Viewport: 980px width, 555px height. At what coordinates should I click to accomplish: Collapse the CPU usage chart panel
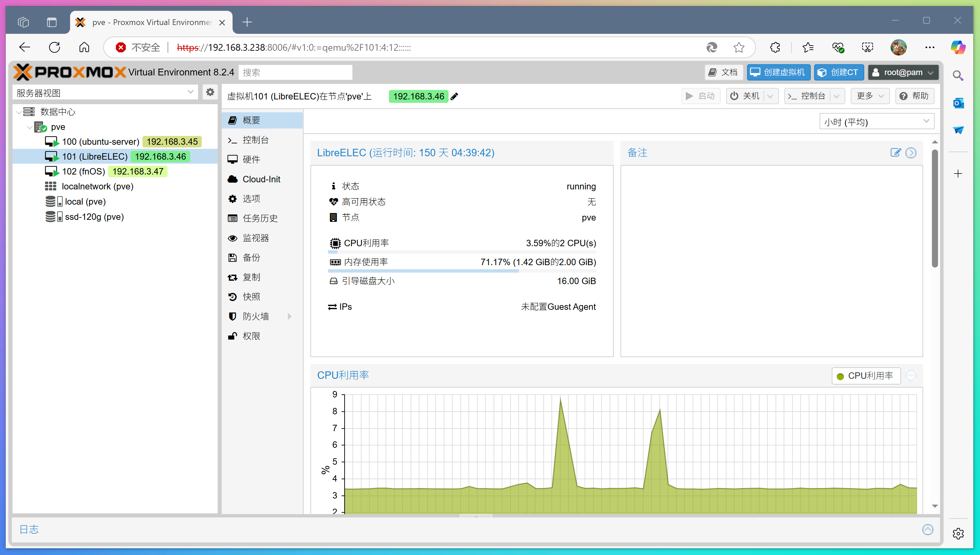[911, 375]
